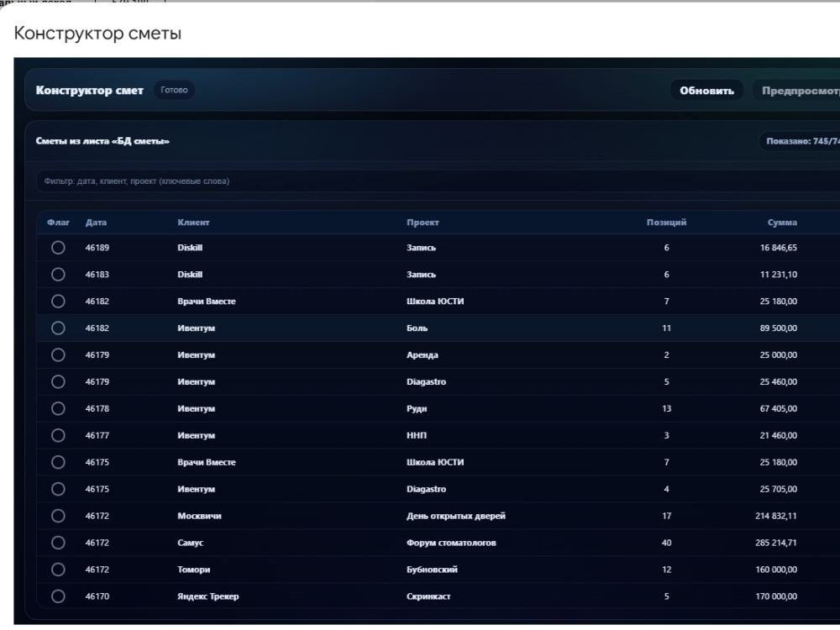This screenshot has height=630, width=840.
Task: Click the Проект column header
Action: point(423,223)
